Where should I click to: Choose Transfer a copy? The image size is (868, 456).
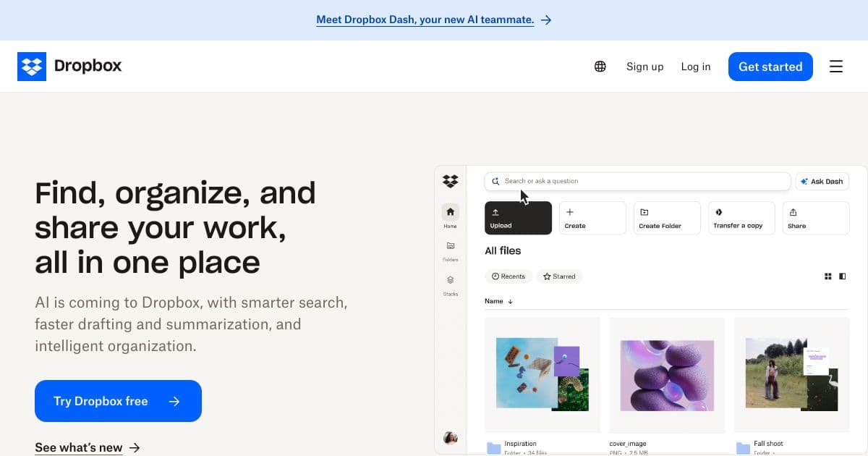[x=741, y=217]
